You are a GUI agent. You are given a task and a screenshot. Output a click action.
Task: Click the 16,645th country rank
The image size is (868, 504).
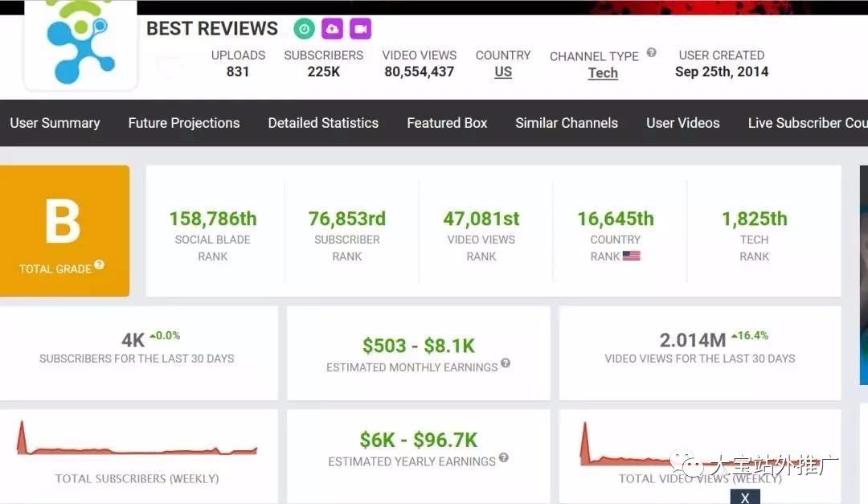tap(615, 219)
